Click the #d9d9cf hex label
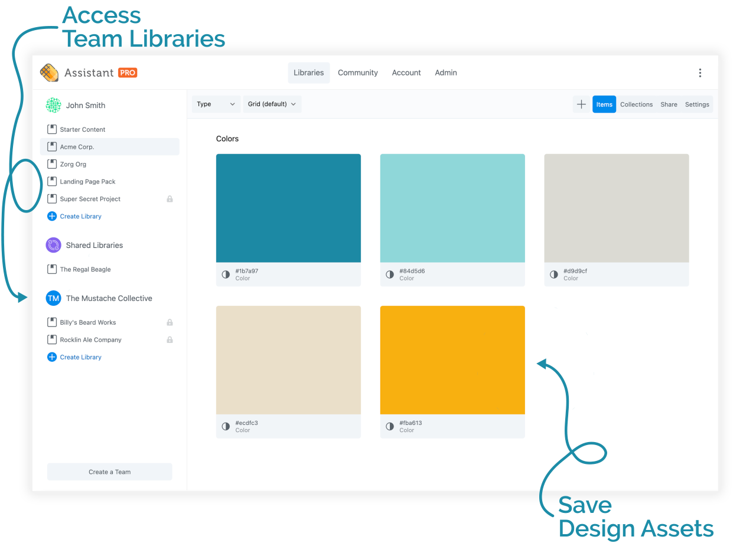 pos(575,271)
